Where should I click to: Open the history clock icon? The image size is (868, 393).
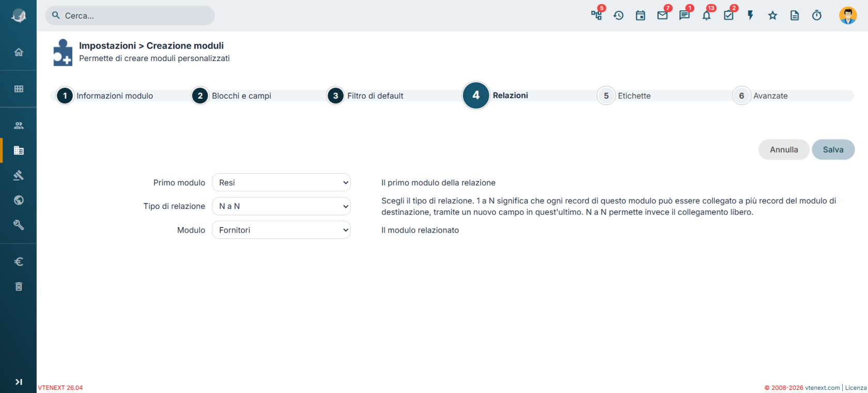pos(618,16)
